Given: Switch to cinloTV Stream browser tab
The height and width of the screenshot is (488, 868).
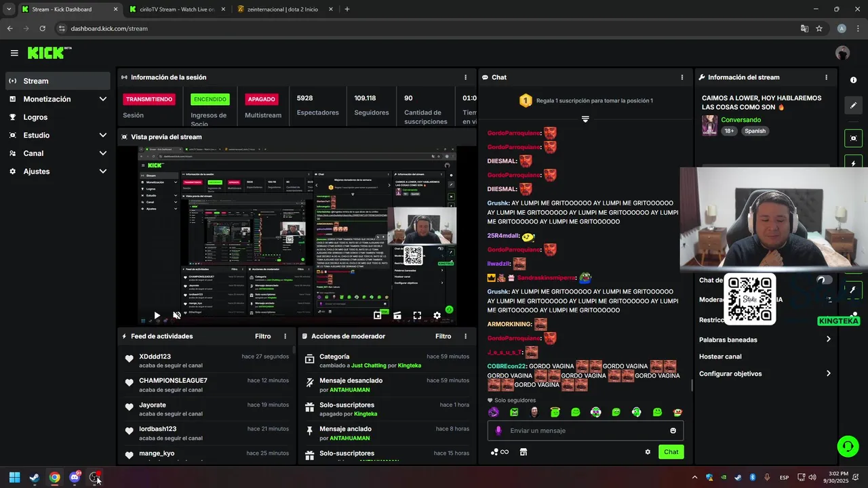Looking at the screenshot, I should (x=177, y=9).
